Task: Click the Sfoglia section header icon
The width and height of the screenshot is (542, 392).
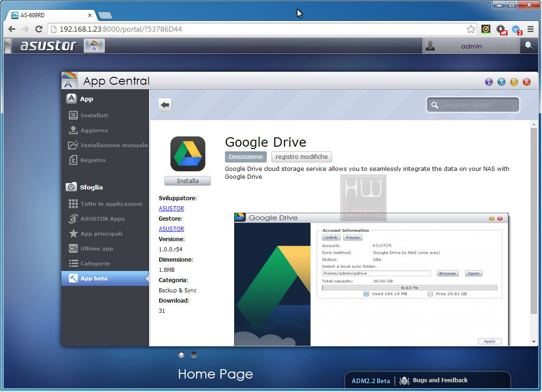Action: [71, 187]
